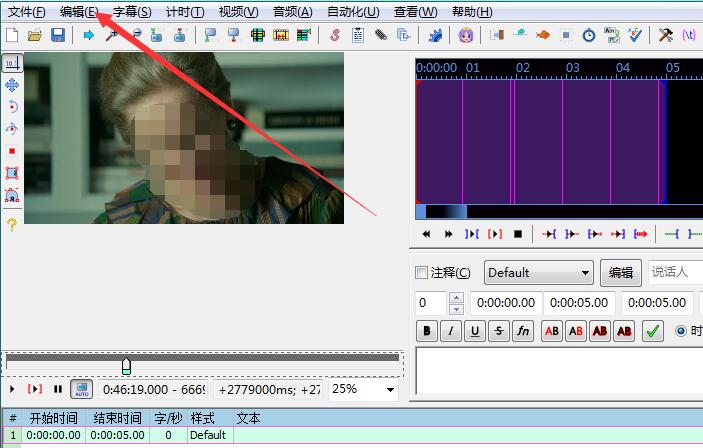This screenshot has width=703, height=448.
Task: Select subtitle row 1 in the grid
Action: [200, 435]
